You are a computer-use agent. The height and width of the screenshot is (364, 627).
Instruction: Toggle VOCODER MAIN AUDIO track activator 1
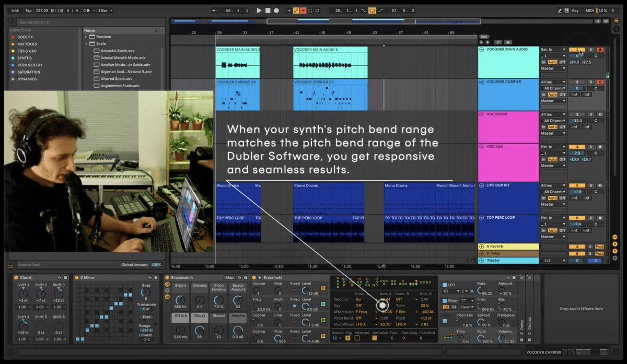tap(577, 50)
